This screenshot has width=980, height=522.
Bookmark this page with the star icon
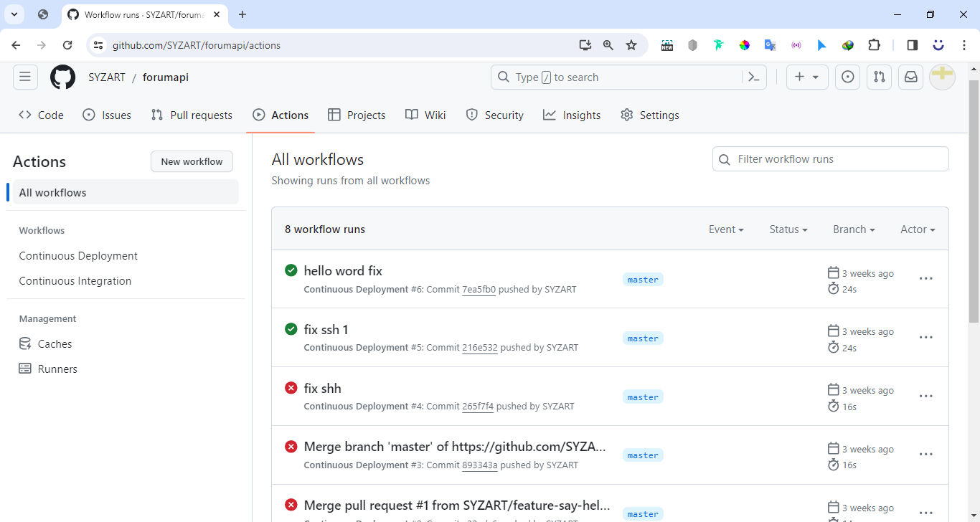click(x=631, y=45)
